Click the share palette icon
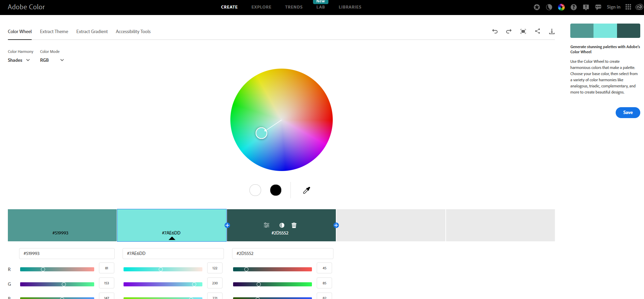 [538, 31]
